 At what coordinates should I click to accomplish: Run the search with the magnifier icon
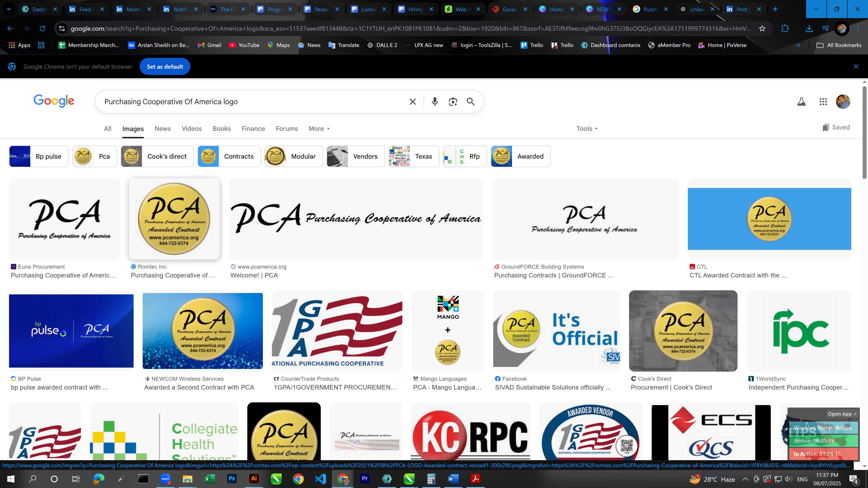pos(471,102)
